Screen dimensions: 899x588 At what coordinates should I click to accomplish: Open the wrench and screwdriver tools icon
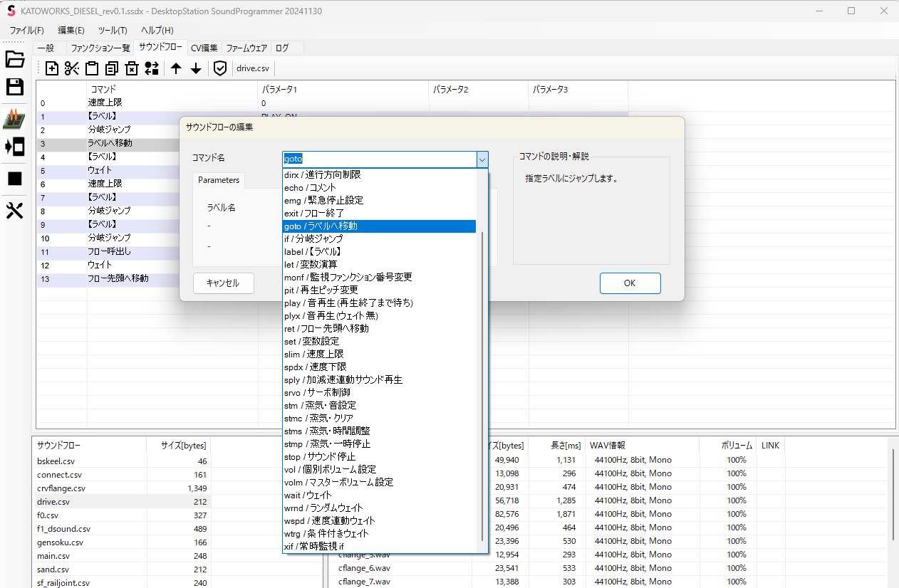[15, 211]
